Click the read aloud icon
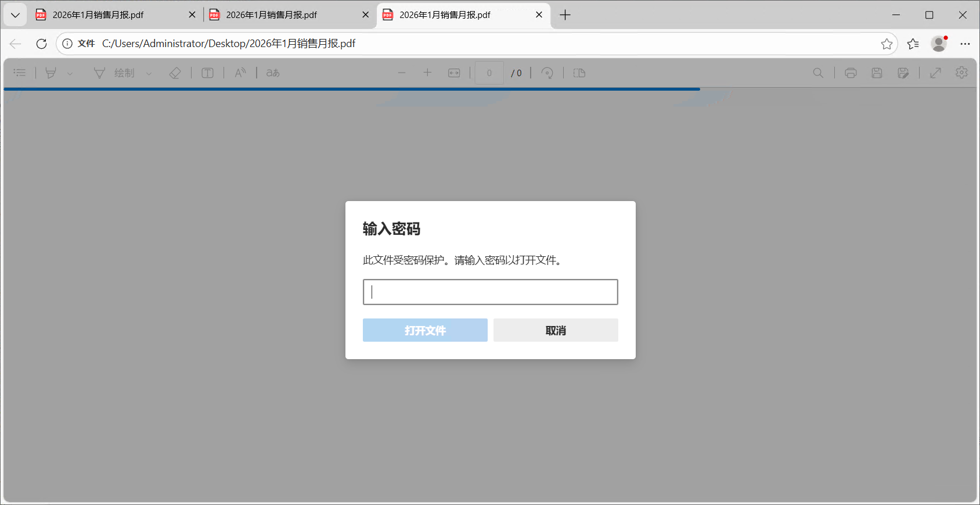 pos(240,73)
